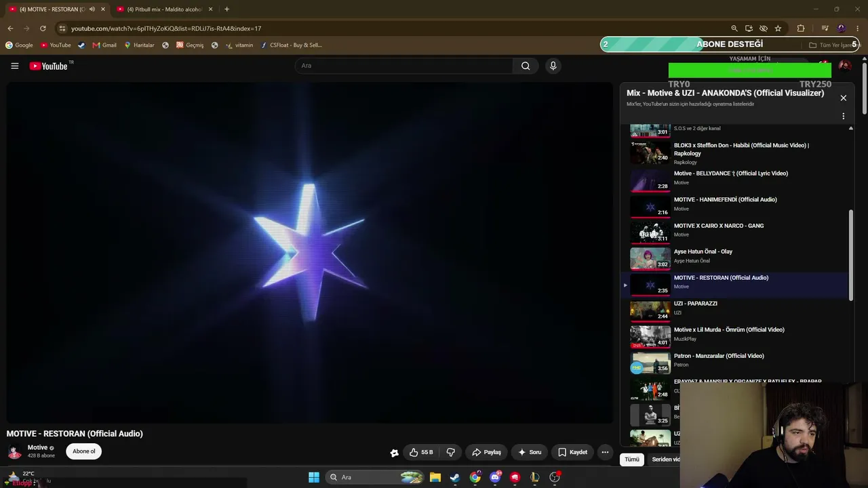Viewport: 868px width, 488px height.
Task: Open Steam from the taskbar
Action: [x=455, y=477]
